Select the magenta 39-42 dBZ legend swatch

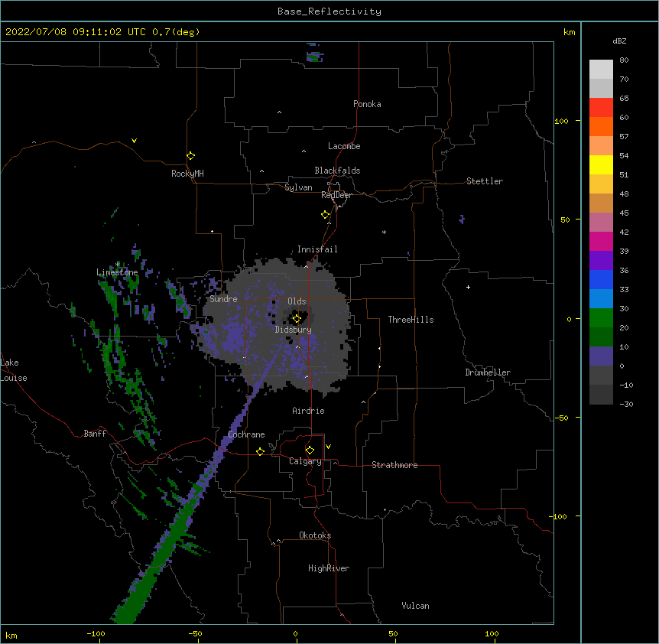[601, 242]
